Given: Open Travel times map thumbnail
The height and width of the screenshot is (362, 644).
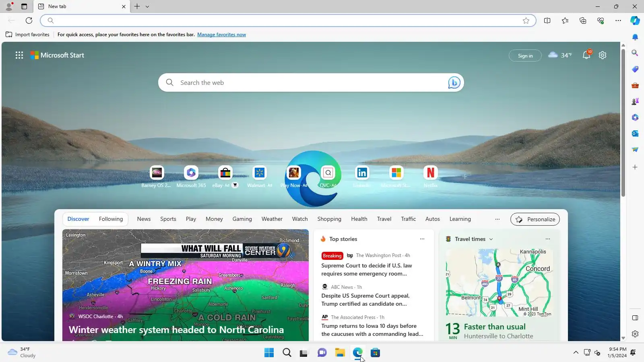Looking at the screenshot, I should tap(499, 283).
